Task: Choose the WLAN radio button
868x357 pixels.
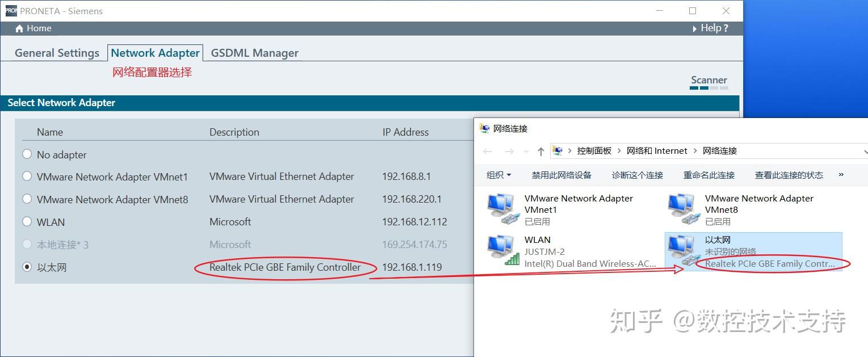Action: pos(27,222)
